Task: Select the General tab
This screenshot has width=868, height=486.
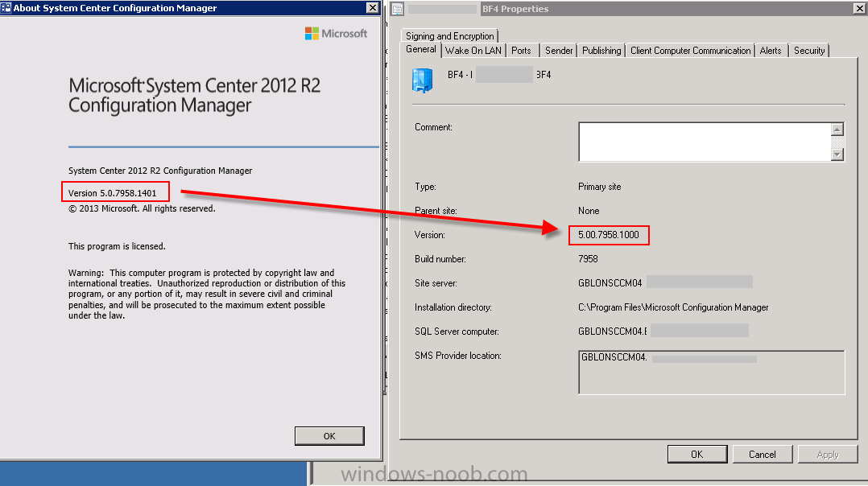Action: click(x=420, y=49)
